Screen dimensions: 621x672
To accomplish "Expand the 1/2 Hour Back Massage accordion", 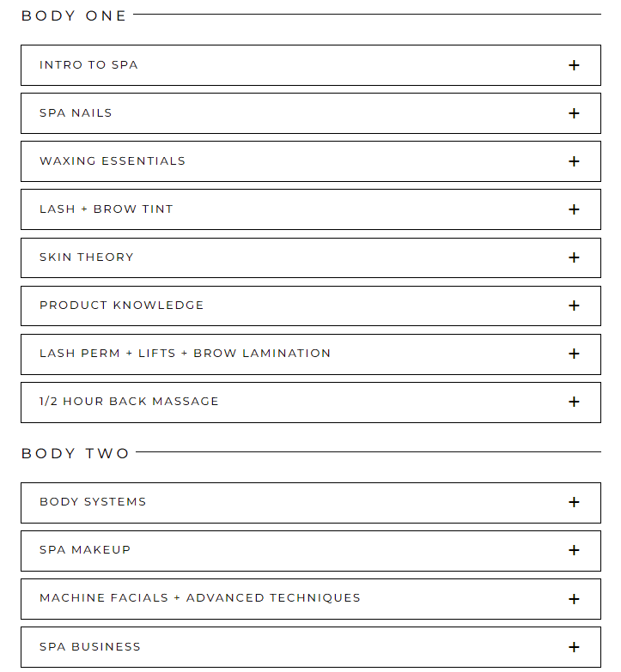I will 574,402.
